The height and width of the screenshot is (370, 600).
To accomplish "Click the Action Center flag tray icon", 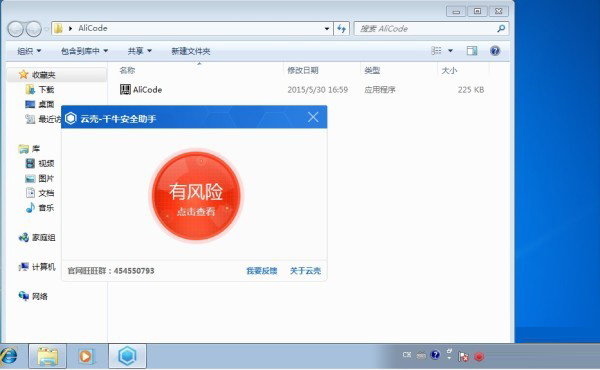I will coord(464,356).
